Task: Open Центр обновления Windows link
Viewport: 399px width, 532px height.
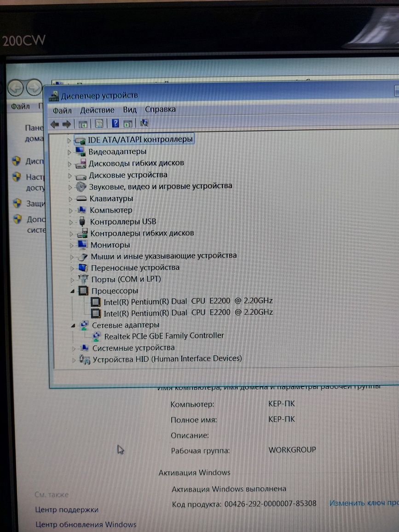Action: coord(86,525)
